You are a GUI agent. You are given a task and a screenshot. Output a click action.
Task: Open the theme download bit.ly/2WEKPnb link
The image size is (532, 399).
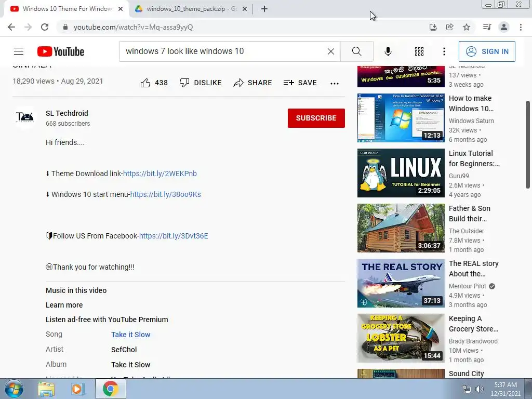coord(160,174)
